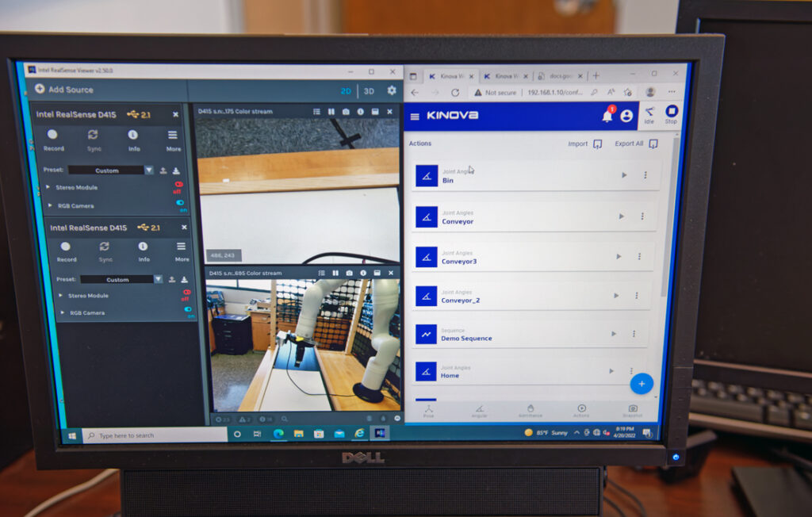
Task: Switch the viewer to 3D mode
Action: tap(369, 91)
